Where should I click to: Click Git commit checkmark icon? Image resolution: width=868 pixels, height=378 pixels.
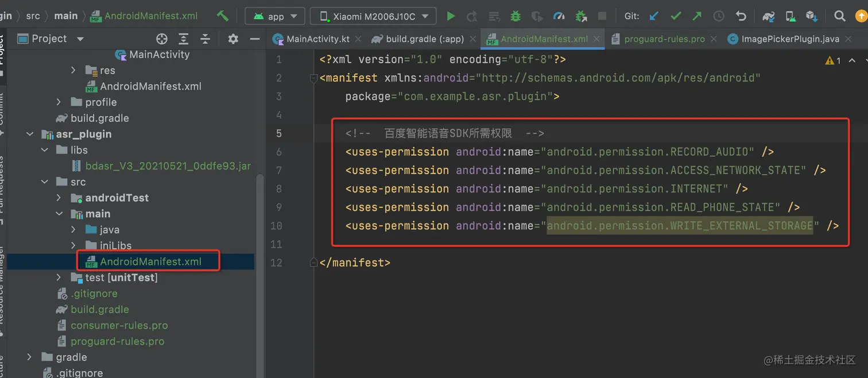click(676, 16)
